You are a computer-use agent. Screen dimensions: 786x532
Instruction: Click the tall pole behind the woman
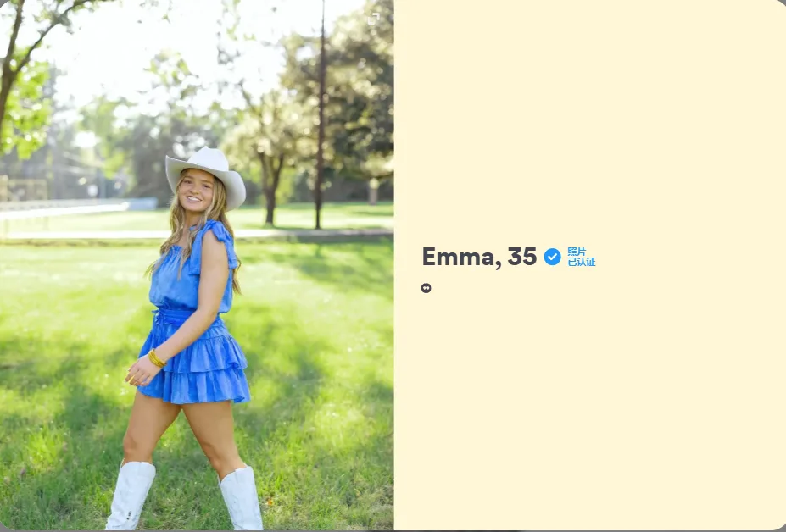(321, 114)
